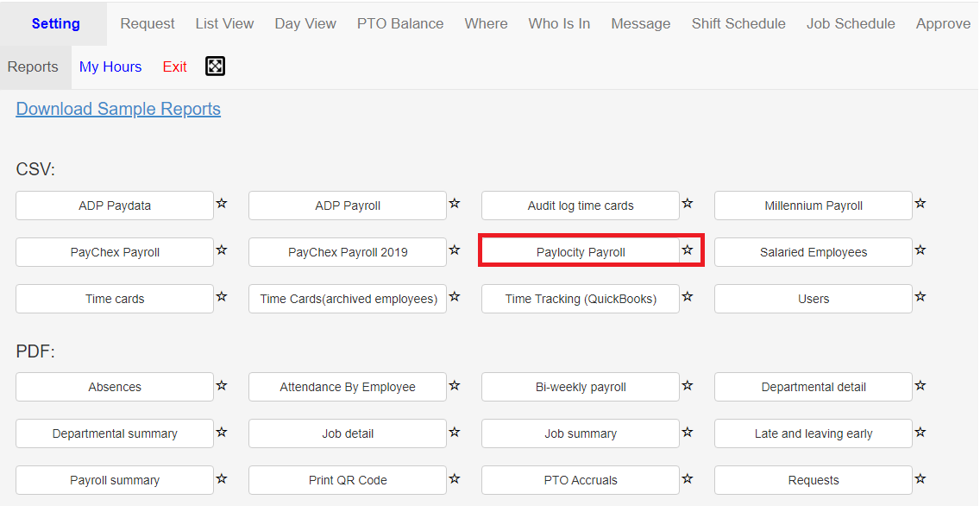The width and height of the screenshot is (980, 506).
Task: Star the PTO Accruals report
Action: [688, 479]
